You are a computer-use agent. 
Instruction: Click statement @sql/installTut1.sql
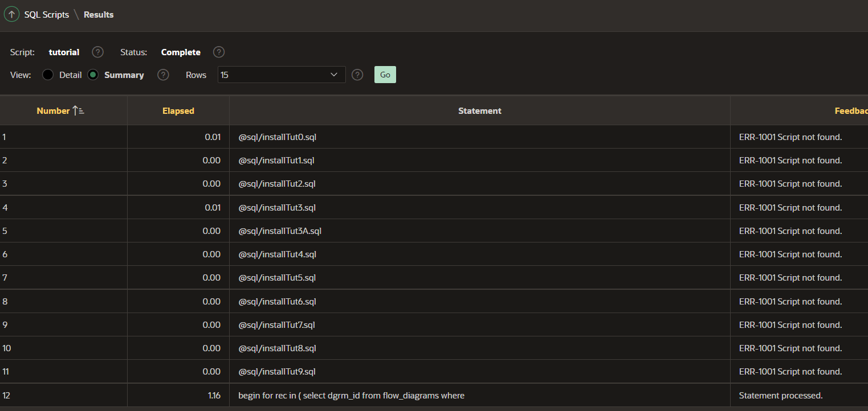[x=276, y=161]
